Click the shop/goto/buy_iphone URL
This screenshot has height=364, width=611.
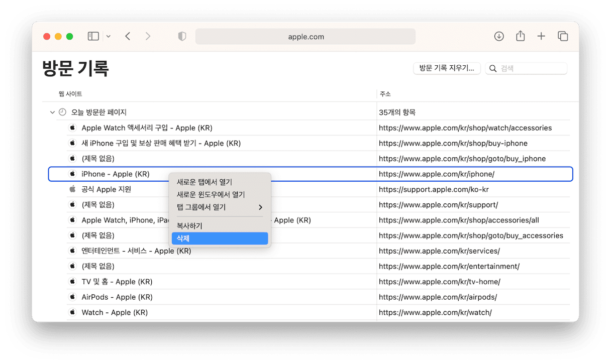462,159
